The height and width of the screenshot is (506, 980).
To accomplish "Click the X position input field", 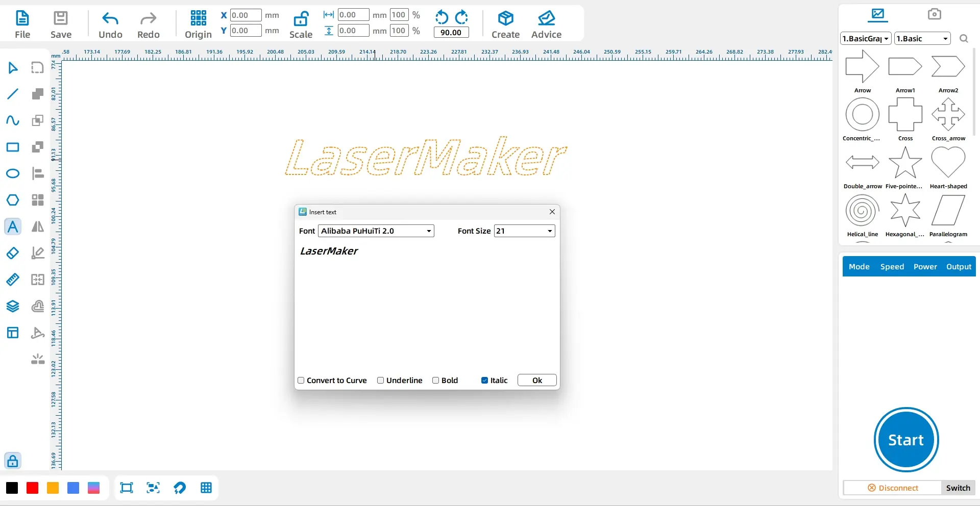I will click(246, 15).
